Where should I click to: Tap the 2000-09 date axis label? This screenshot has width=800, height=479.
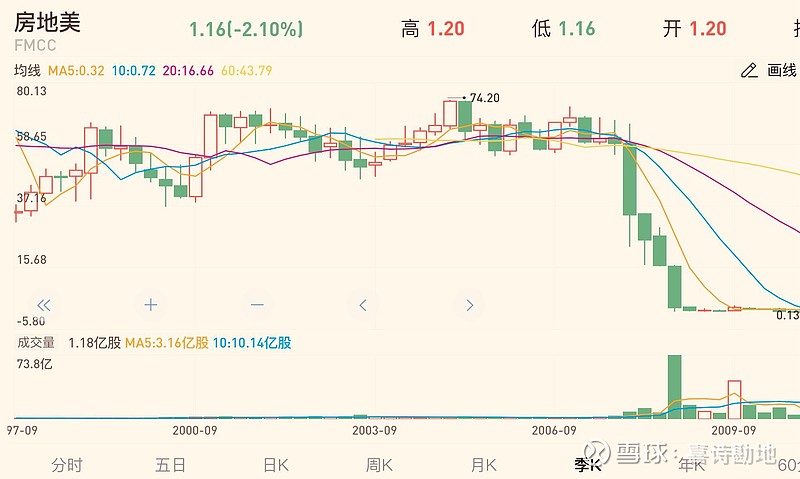click(x=195, y=431)
